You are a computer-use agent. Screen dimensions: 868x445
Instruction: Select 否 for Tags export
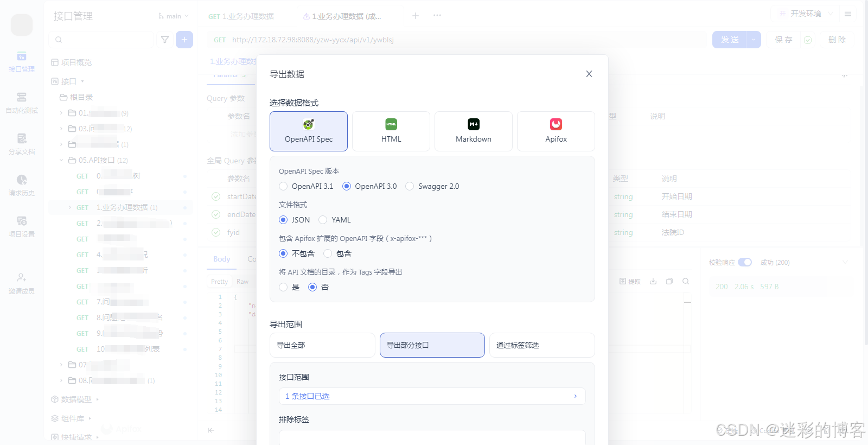[x=312, y=287]
